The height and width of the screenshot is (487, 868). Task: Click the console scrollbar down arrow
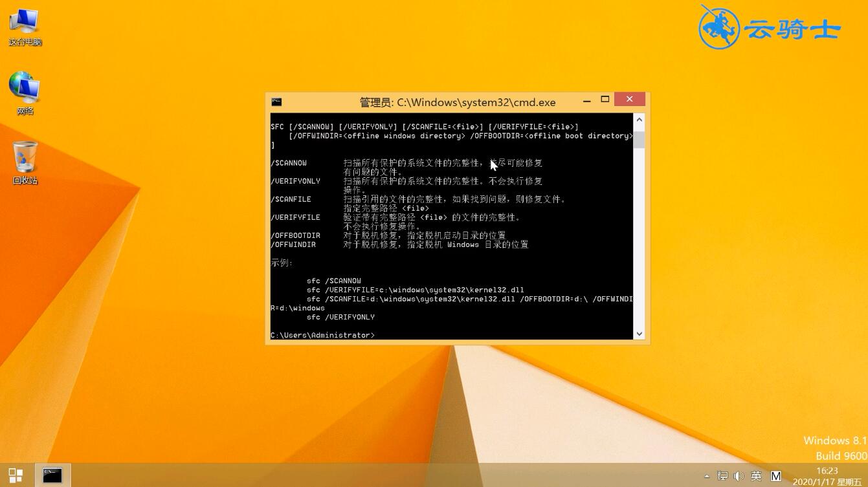pyautogui.click(x=639, y=334)
